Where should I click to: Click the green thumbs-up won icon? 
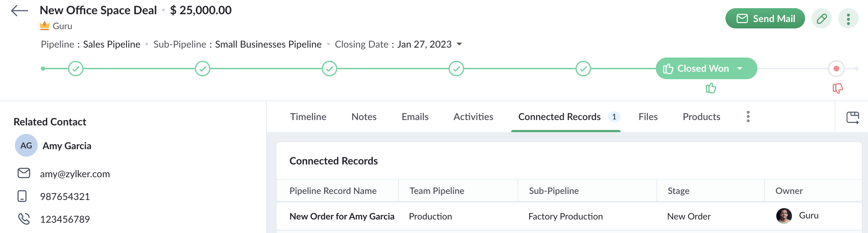(711, 88)
